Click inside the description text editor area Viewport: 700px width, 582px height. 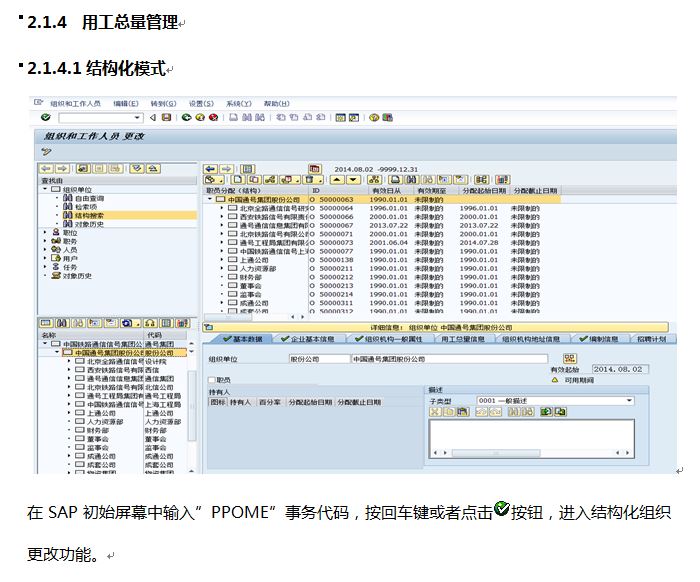531,433
